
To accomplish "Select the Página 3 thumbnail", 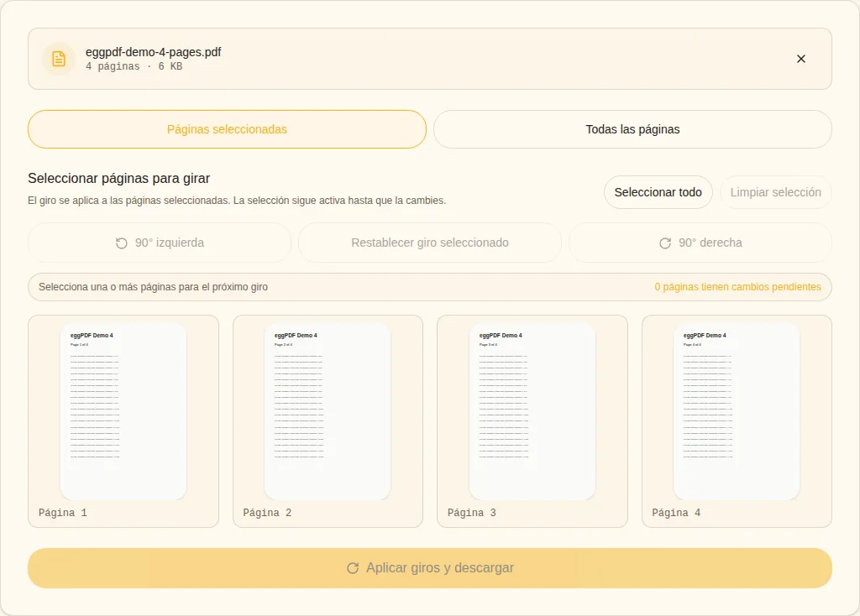I will (x=532, y=421).
